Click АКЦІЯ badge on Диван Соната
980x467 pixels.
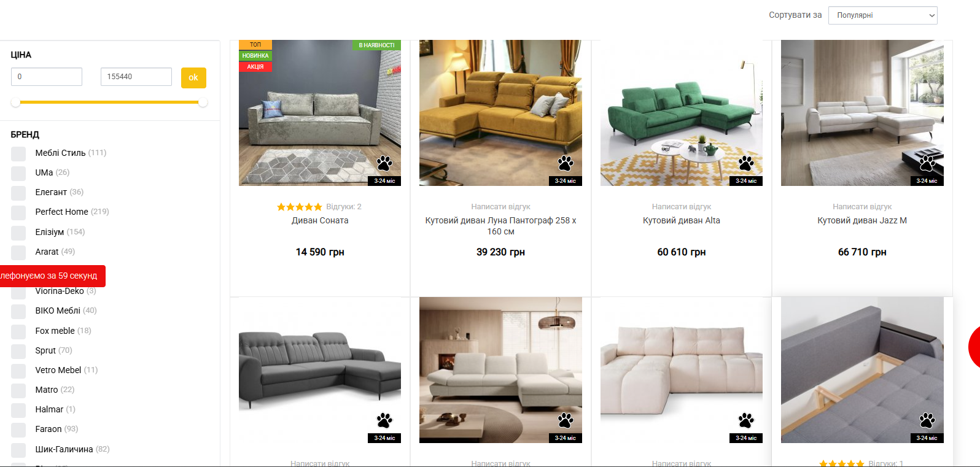pyautogui.click(x=255, y=67)
